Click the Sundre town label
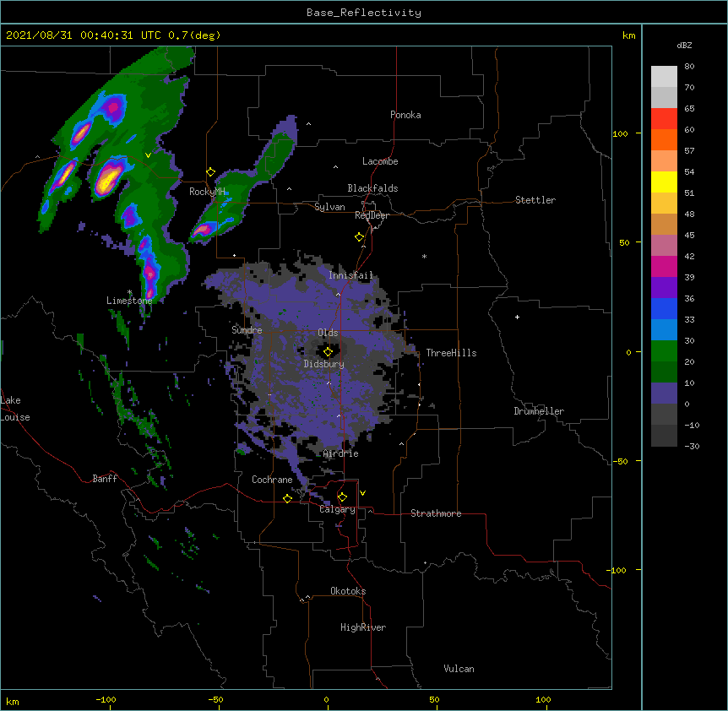728x711 pixels. (x=247, y=330)
